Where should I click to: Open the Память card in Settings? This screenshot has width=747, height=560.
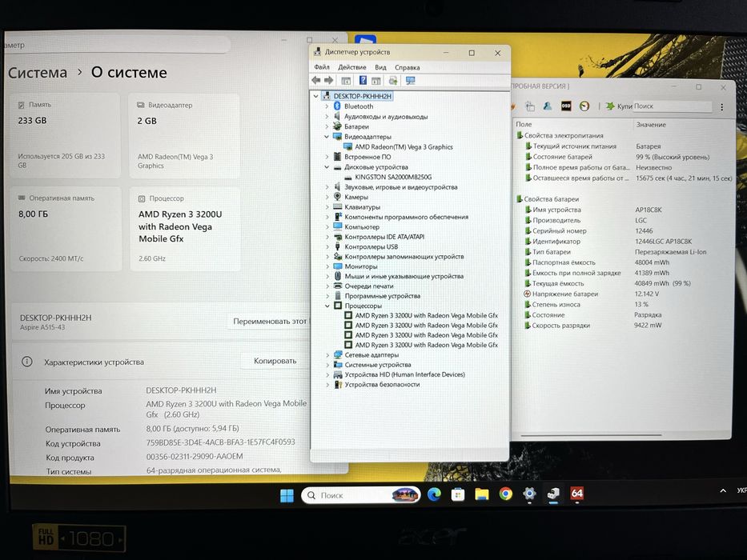[66, 136]
